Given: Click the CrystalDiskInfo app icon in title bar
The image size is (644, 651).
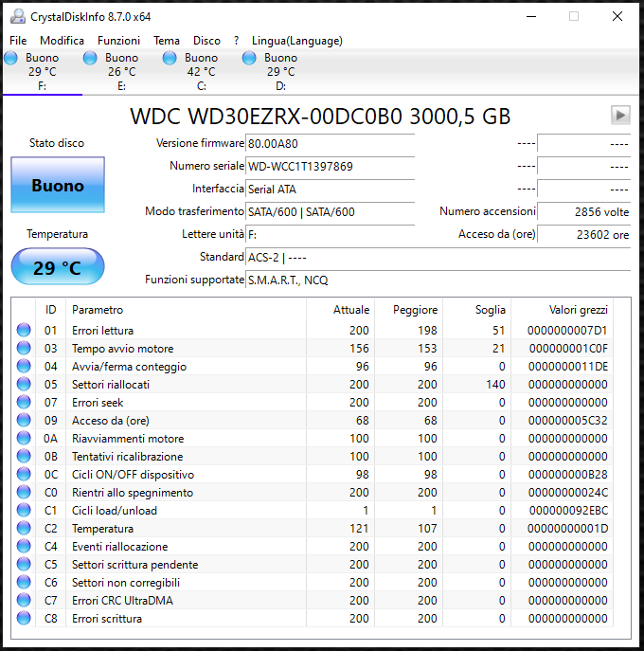Looking at the screenshot, I should [x=18, y=17].
